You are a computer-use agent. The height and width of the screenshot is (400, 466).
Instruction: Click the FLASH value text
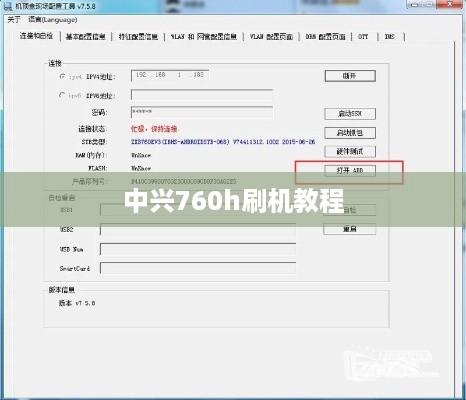pos(141,168)
